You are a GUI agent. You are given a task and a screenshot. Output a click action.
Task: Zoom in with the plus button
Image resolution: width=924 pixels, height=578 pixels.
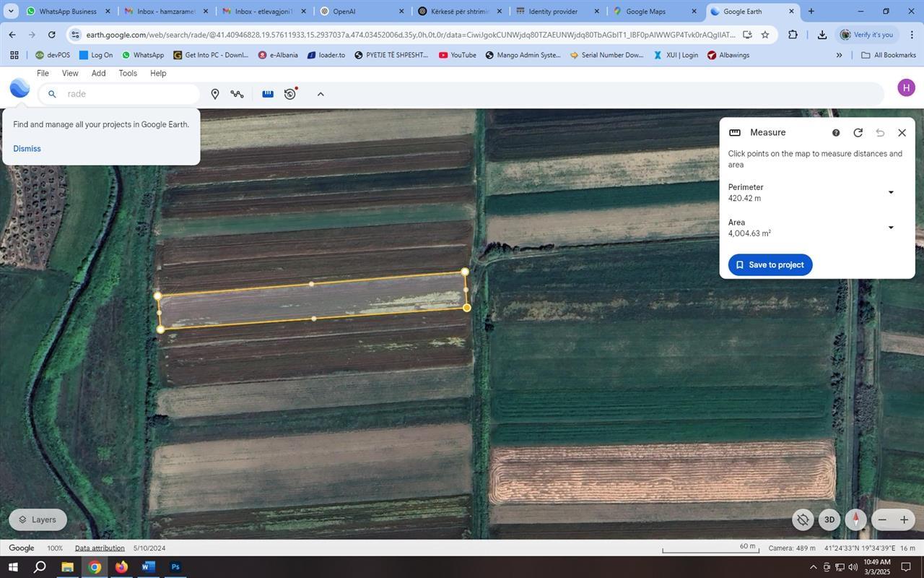pos(904,519)
